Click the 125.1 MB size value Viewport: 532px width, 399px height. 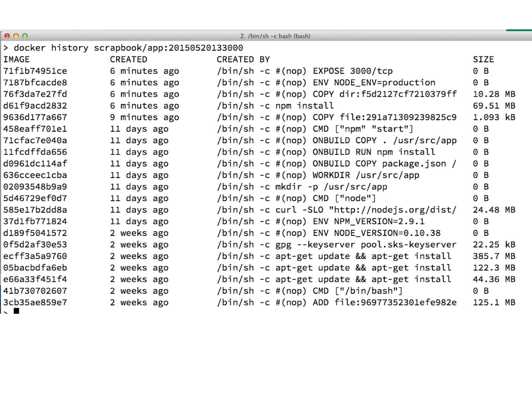click(494, 302)
